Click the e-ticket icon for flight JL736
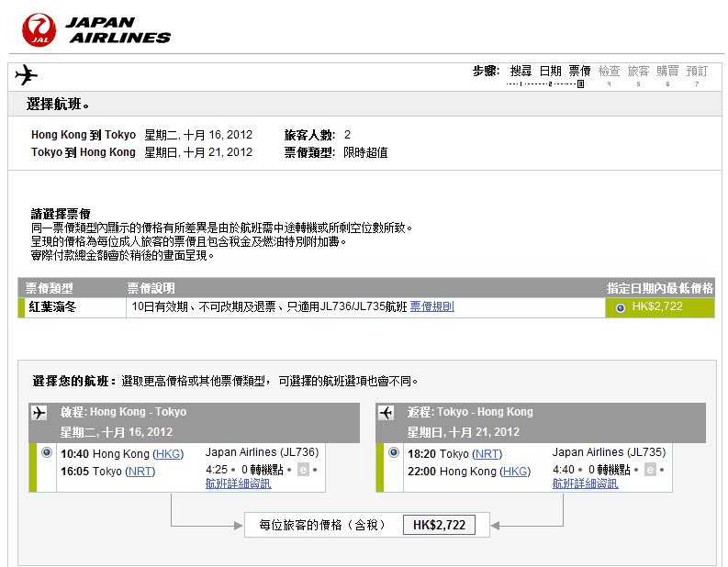The image size is (728, 567). [303, 470]
